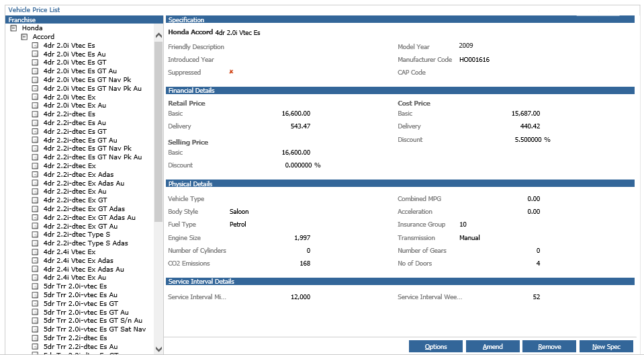
Task: Click node icon beside 4dr 2.4i Vtec Ex
Action: pyautogui.click(x=36, y=251)
